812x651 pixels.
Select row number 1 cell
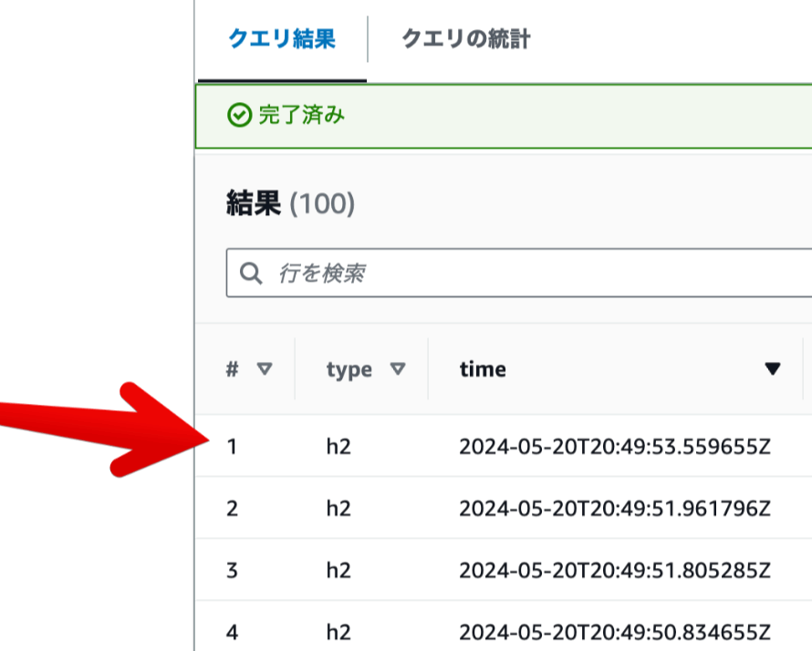[232, 447]
